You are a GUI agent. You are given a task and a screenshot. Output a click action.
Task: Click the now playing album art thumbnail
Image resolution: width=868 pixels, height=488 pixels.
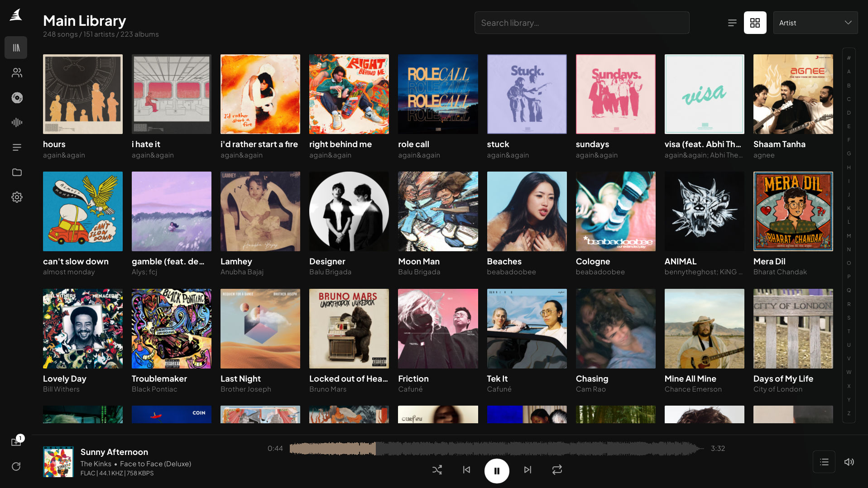tap(58, 462)
